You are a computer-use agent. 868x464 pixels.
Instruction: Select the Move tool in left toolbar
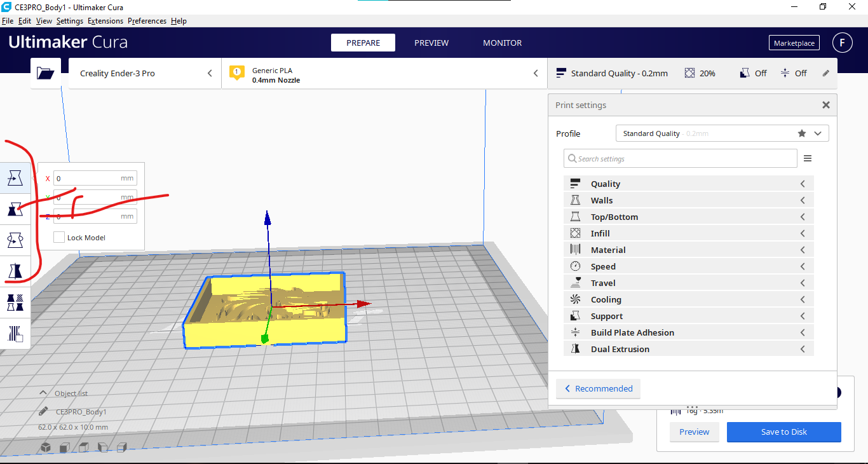tap(15, 179)
